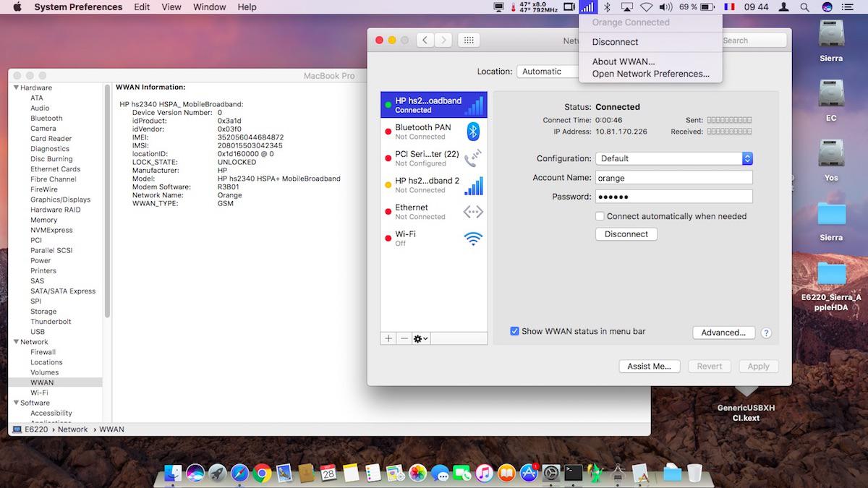This screenshot has height=488, width=868.
Task: Collapse the Hardware section in sidebar
Action: pyautogui.click(x=15, y=87)
